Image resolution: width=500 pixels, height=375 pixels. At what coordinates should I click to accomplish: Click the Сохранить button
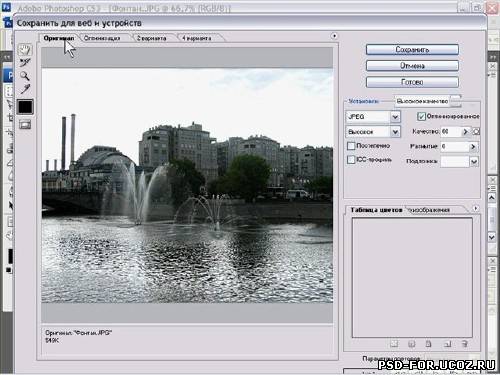coord(412,50)
